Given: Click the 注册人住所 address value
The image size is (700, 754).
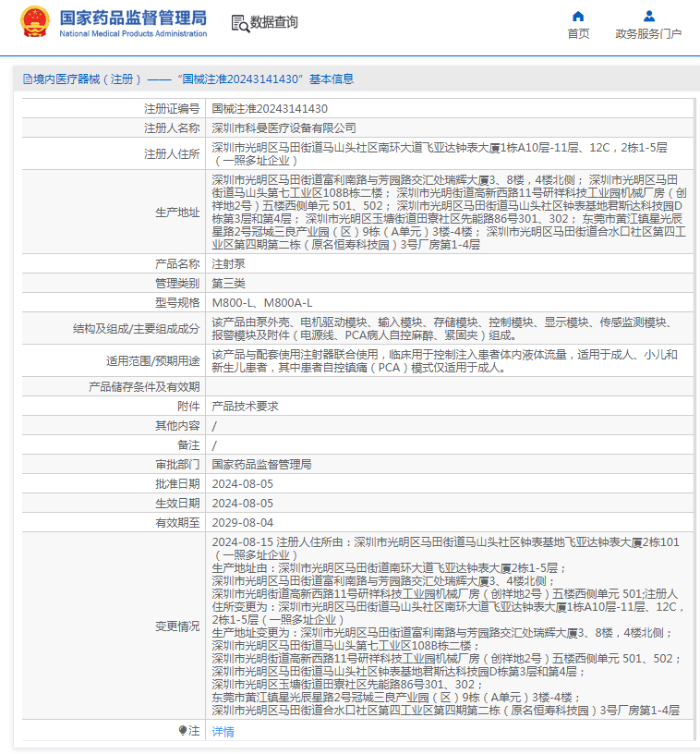Looking at the screenshot, I should tap(440, 154).
